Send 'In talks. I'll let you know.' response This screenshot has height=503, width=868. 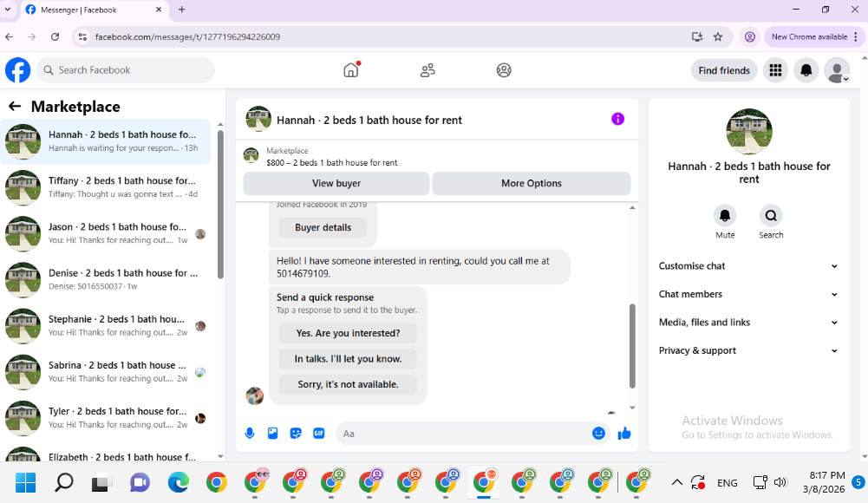click(x=348, y=358)
